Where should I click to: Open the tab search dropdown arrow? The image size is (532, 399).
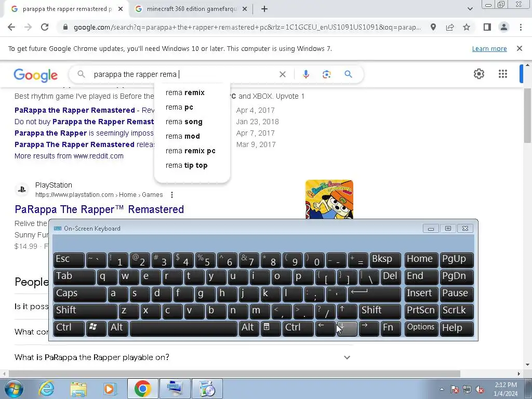(470, 9)
